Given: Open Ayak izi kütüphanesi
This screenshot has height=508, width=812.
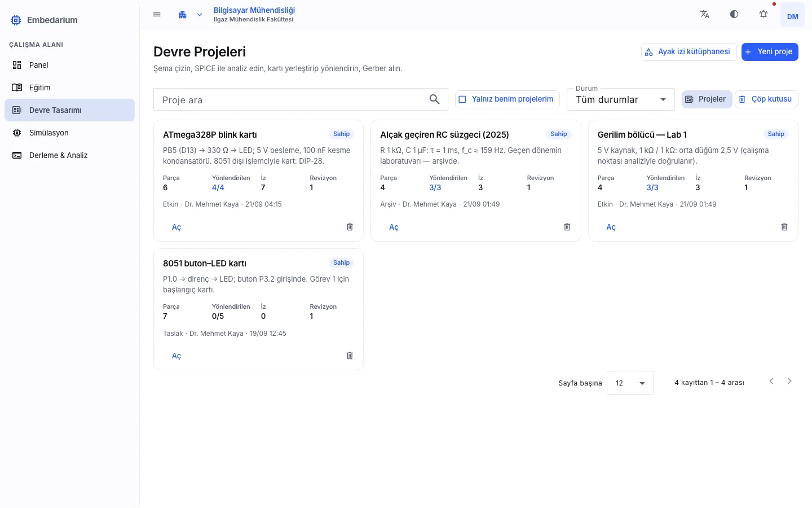Looking at the screenshot, I should point(689,52).
